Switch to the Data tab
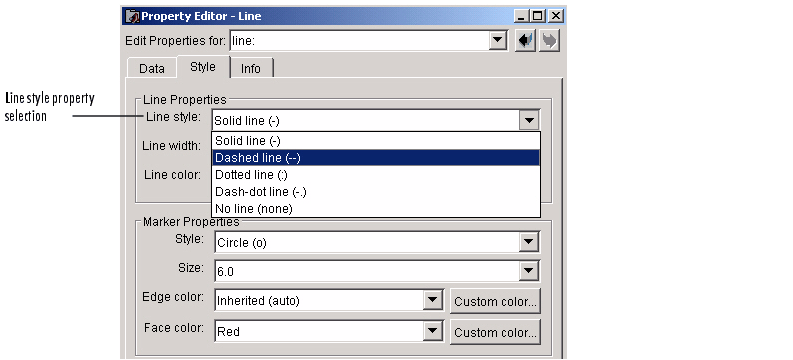This screenshot has width=793, height=360. tap(152, 68)
